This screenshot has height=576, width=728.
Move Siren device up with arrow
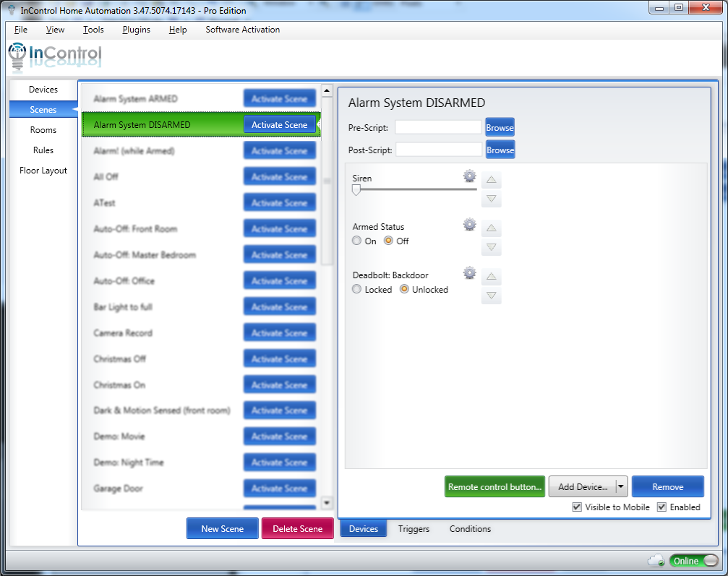pos(491,180)
